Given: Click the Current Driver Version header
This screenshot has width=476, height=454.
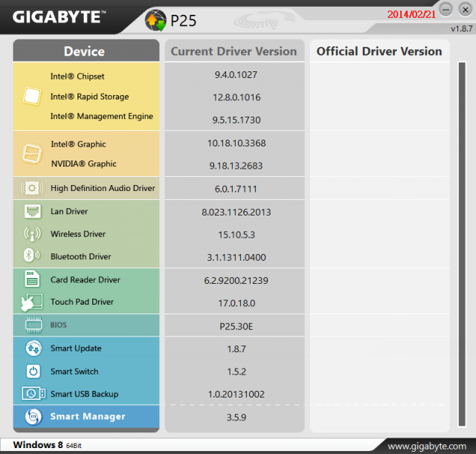Looking at the screenshot, I should [x=234, y=51].
